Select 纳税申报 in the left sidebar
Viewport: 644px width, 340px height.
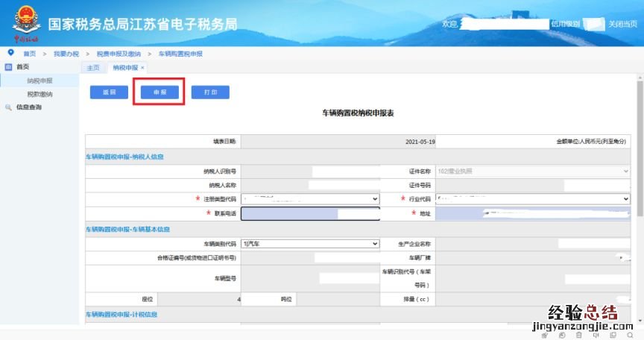click(40, 81)
